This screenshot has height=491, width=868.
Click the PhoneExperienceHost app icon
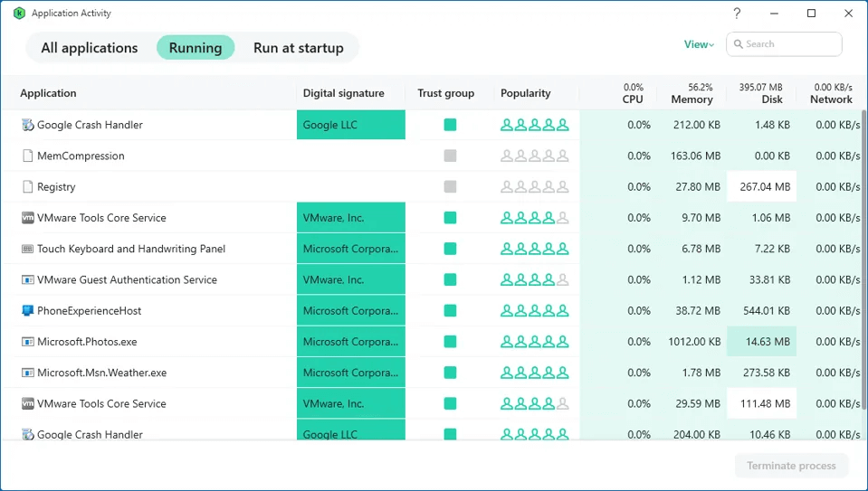point(27,311)
